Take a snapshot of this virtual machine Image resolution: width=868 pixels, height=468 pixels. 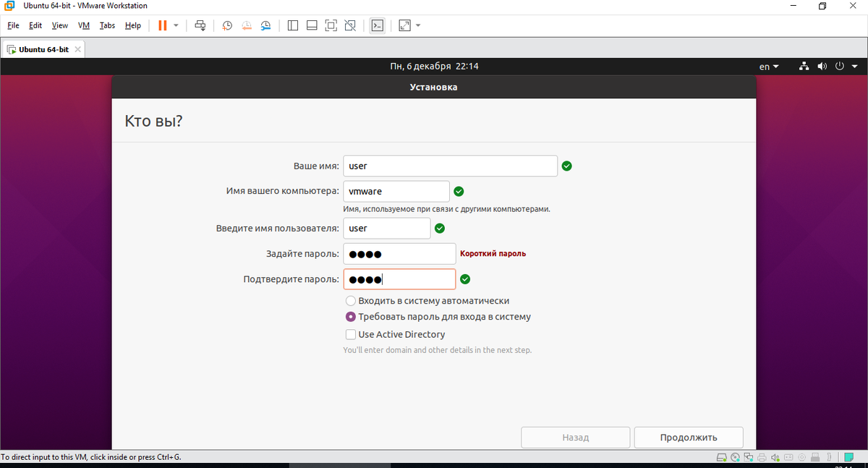[x=227, y=25]
